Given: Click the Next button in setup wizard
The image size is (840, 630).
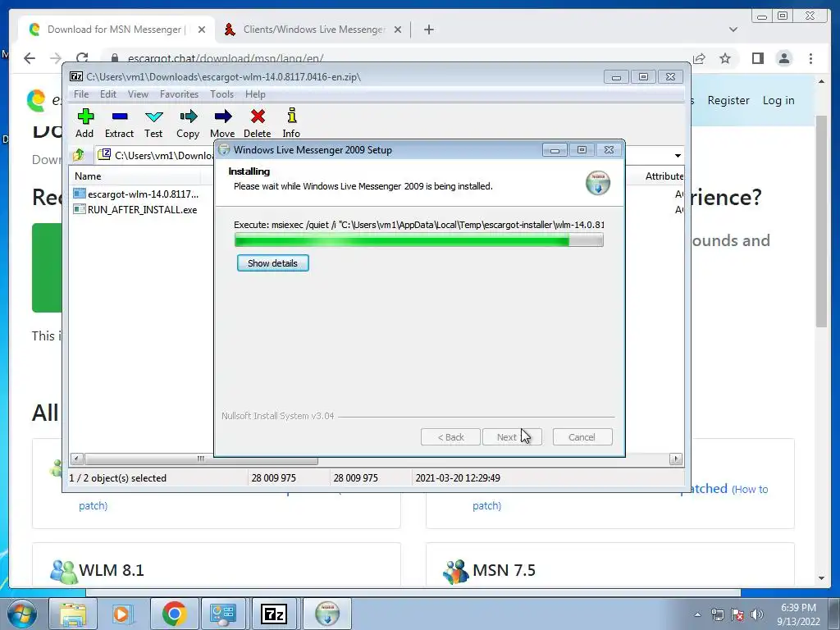Looking at the screenshot, I should point(512,437).
